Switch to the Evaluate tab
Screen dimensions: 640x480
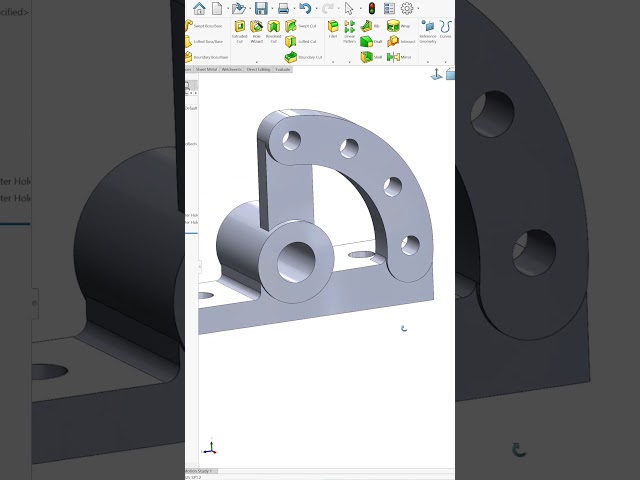click(x=282, y=69)
